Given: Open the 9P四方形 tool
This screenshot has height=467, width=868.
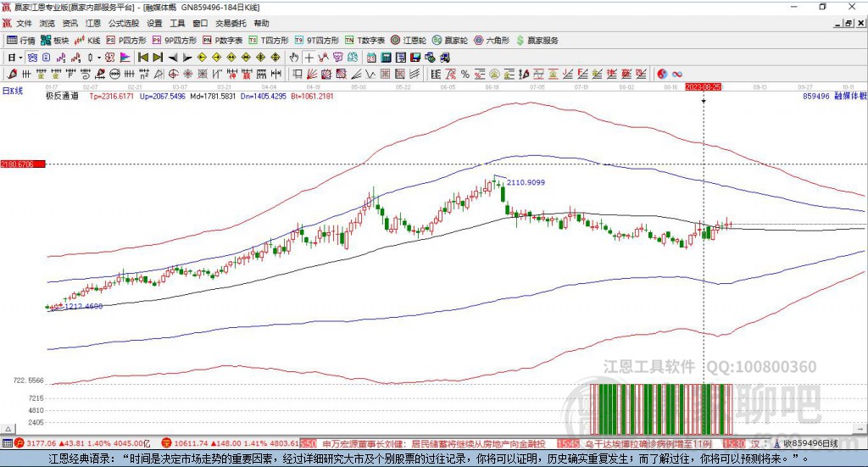Looking at the screenshot, I should [175, 41].
